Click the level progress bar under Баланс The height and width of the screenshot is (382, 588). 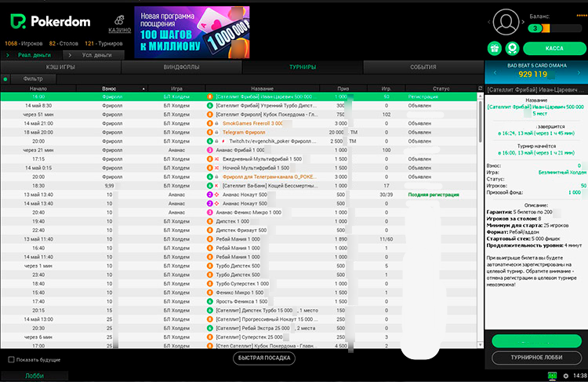554,28
